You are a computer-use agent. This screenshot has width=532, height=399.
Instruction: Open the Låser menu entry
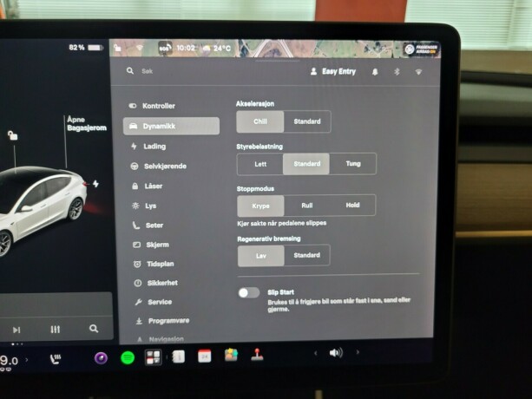[147, 186]
